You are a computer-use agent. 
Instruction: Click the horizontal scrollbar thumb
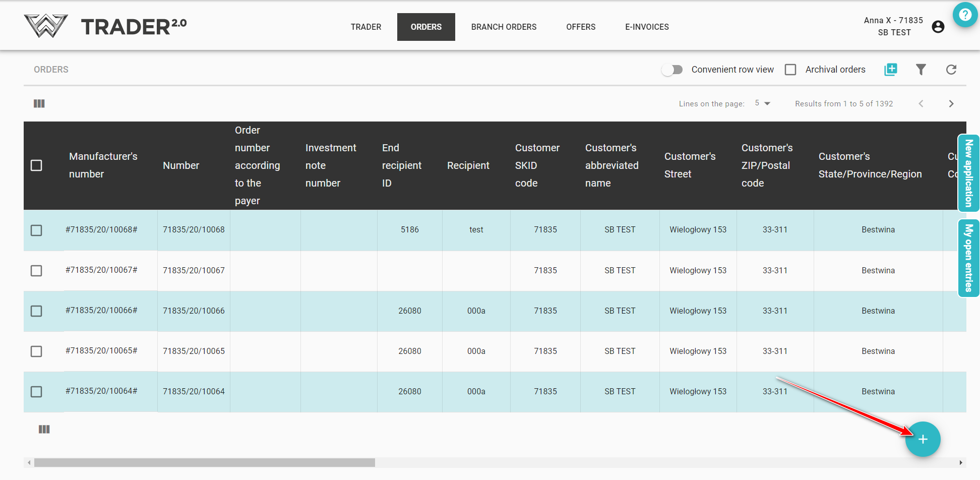click(204, 462)
